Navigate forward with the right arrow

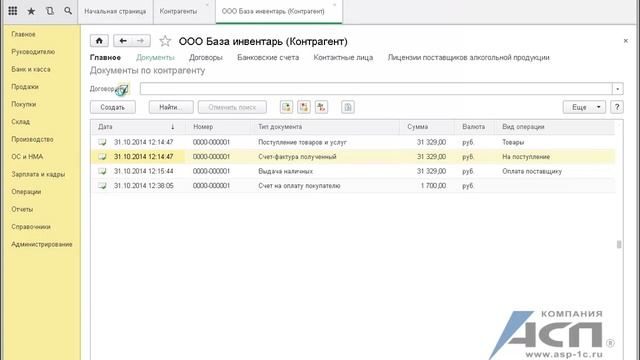141,41
